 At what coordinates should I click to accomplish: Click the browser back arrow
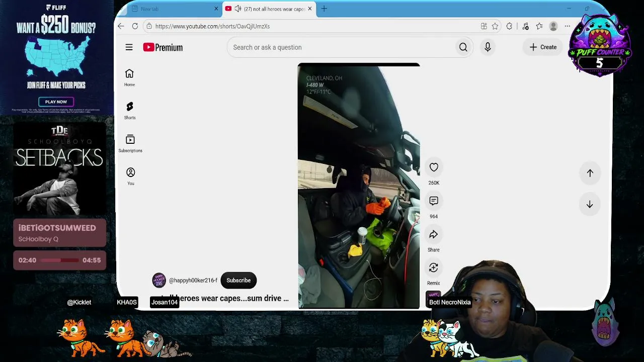point(121,26)
